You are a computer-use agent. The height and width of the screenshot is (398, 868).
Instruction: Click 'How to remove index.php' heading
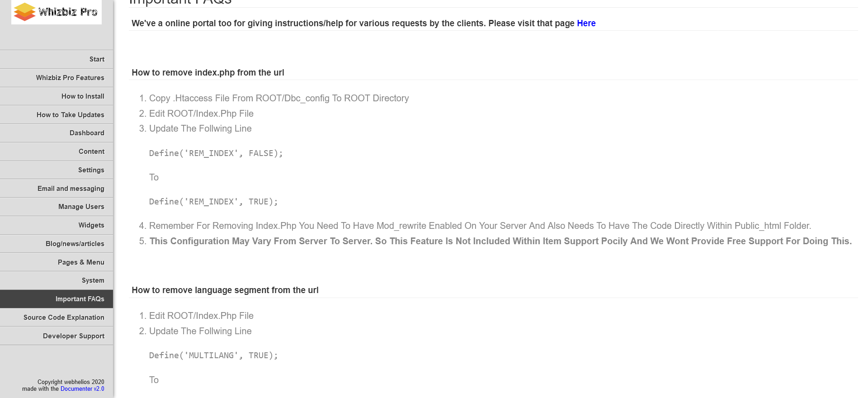pos(208,72)
